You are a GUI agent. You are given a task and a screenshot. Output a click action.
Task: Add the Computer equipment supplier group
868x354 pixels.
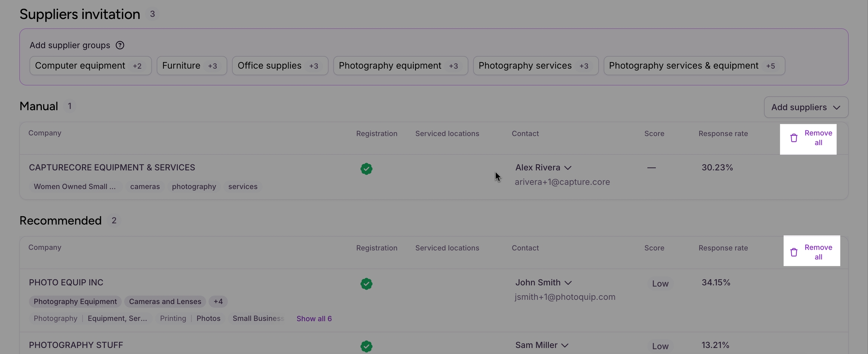90,66
